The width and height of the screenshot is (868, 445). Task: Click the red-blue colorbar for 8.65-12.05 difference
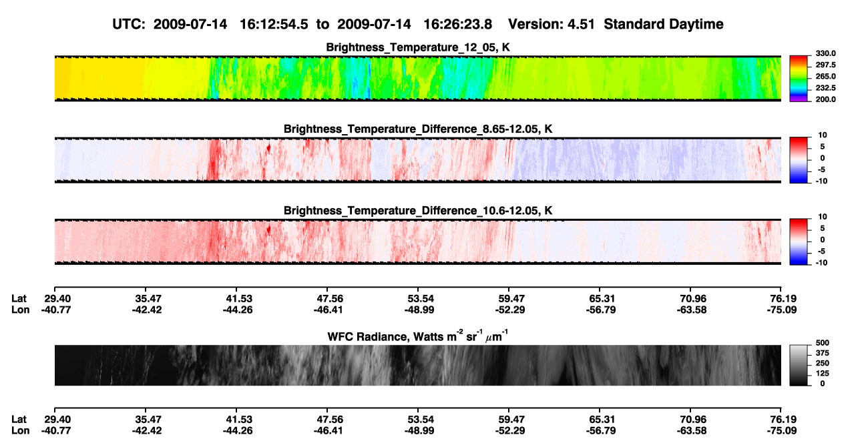(799, 159)
